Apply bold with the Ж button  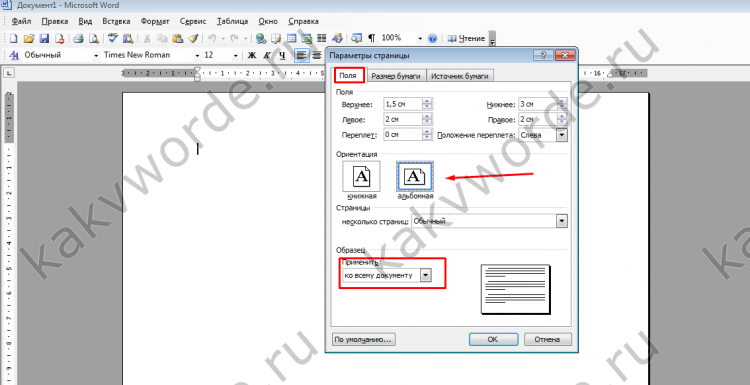(x=252, y=55)
